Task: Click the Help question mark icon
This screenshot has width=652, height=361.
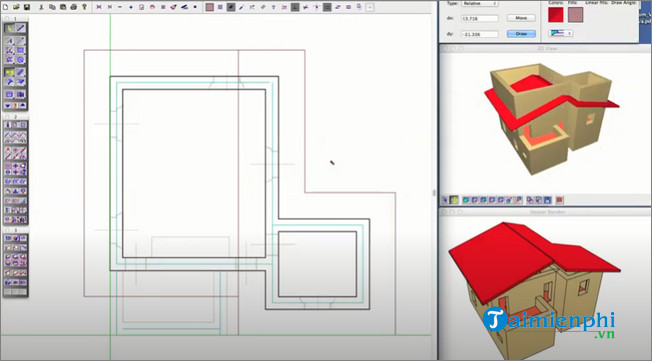Action: point(84,7)
